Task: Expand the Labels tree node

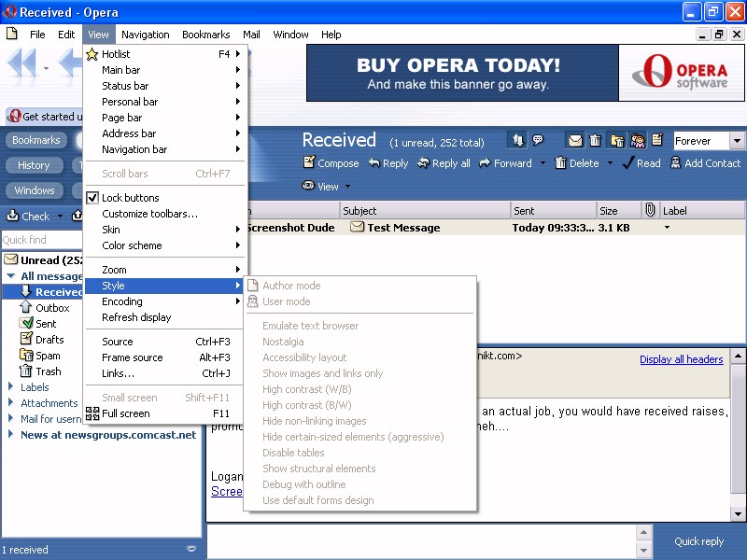Action: pos(10,387)
